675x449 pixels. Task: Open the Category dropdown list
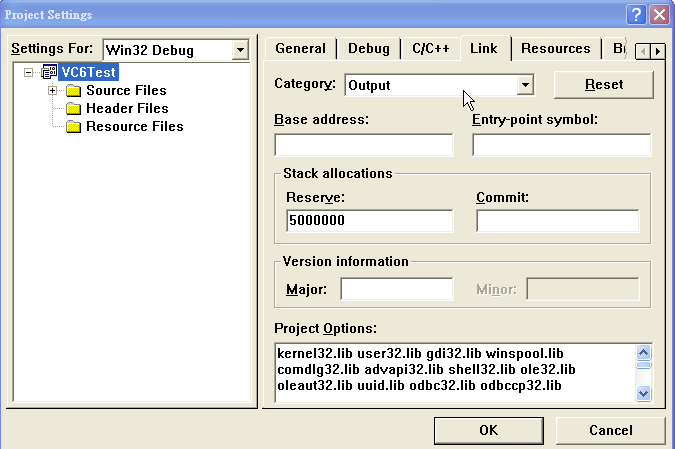(525, 86)
